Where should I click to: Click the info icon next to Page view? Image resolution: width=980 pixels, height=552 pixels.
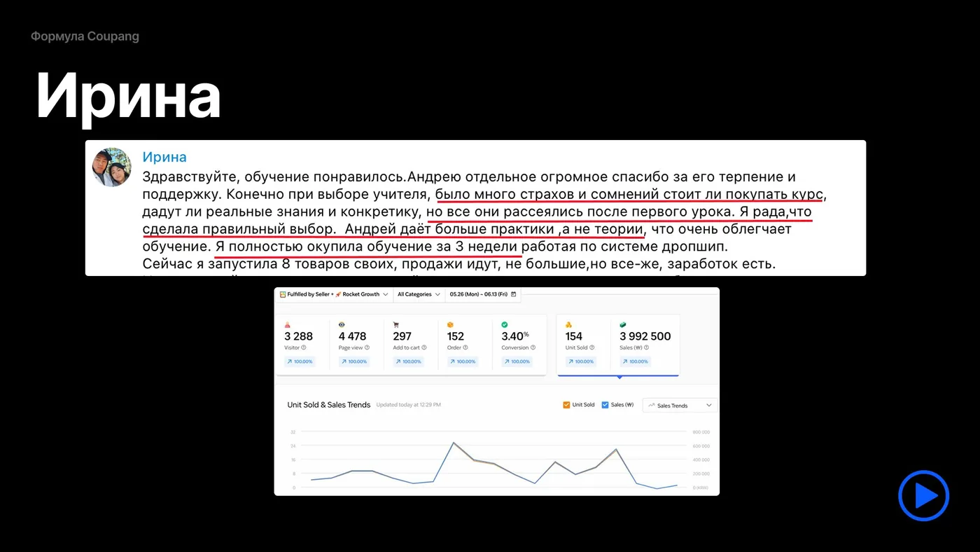pos(367,347)
